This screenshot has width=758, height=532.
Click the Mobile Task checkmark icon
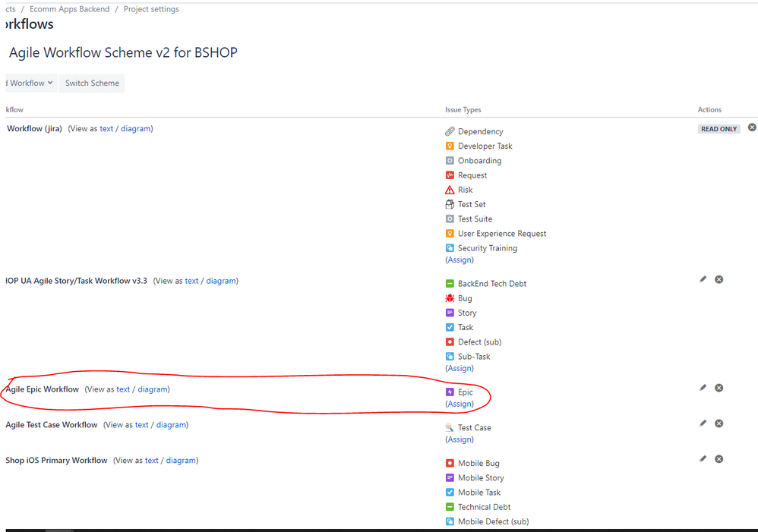(x=450, y=492)
